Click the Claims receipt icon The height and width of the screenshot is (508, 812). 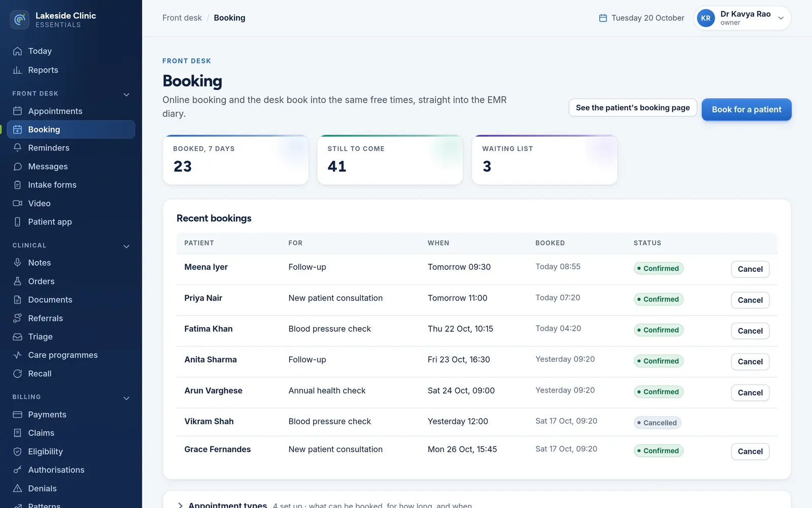click(x=17, y=433)
